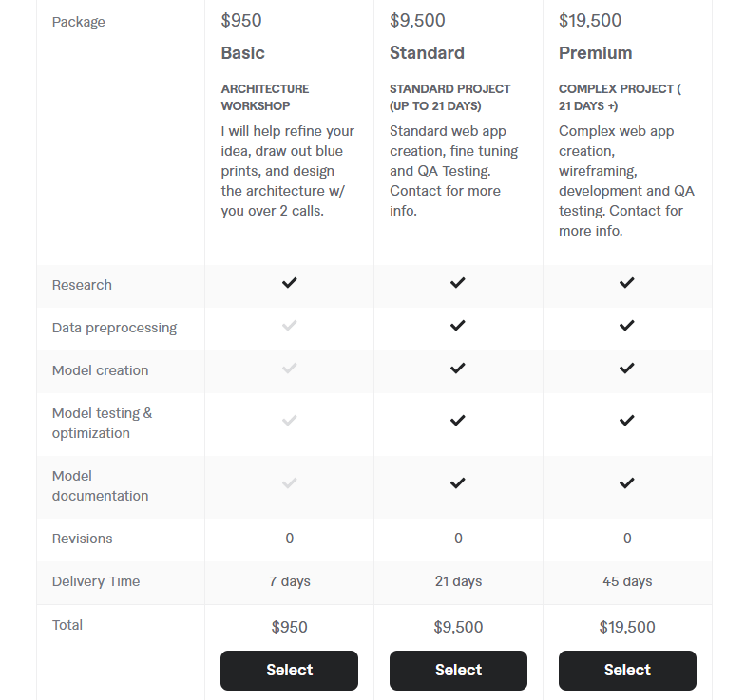Screen dimensions: 745x700
Task: Click the Model creation row label
Action: (x=101, y=370)
